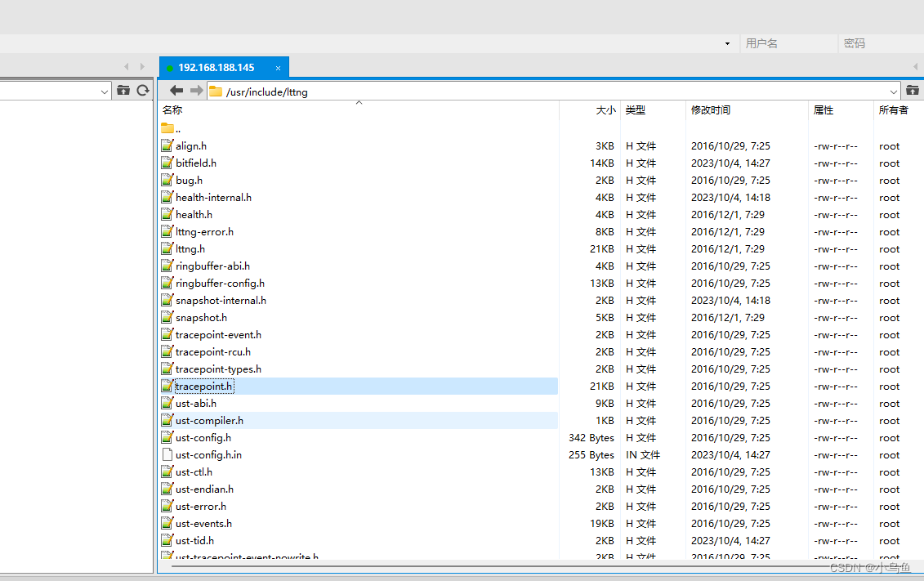
Task: Open the ust-config.h.in file entry
Action: point(208,454)
